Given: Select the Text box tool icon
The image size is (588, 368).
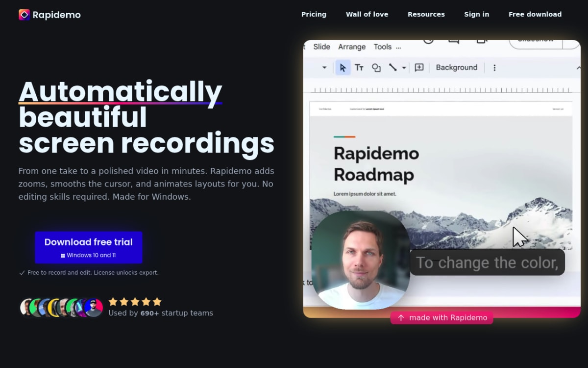Looking at the screenshot, I should (359, 68).
